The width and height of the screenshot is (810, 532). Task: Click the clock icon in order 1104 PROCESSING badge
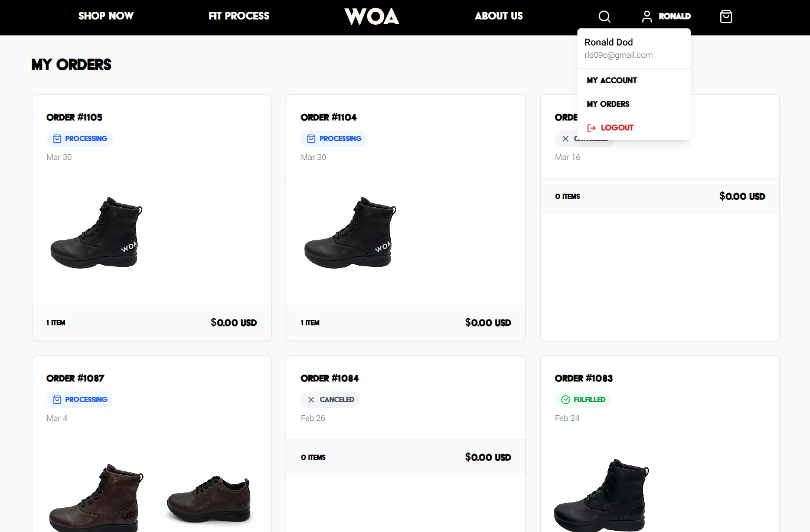tap(311, 138)
